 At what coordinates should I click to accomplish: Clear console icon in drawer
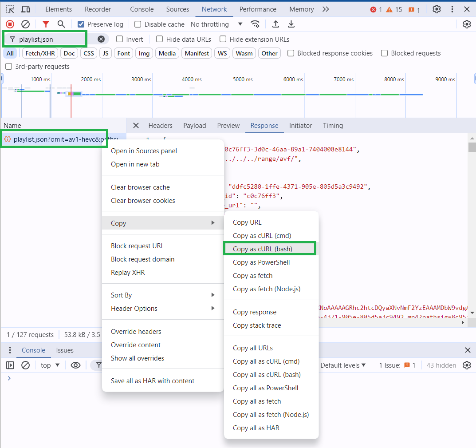pyautogui.click(x=25, y=365)
